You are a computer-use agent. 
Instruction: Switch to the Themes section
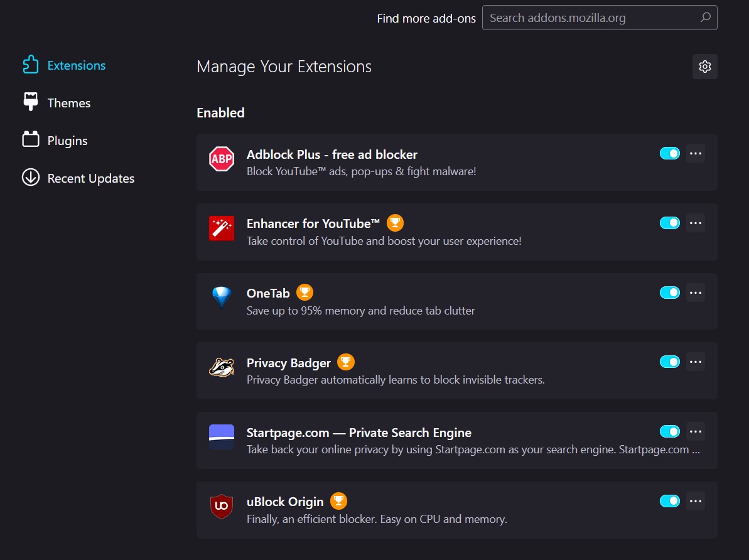[x=68, y=102]
